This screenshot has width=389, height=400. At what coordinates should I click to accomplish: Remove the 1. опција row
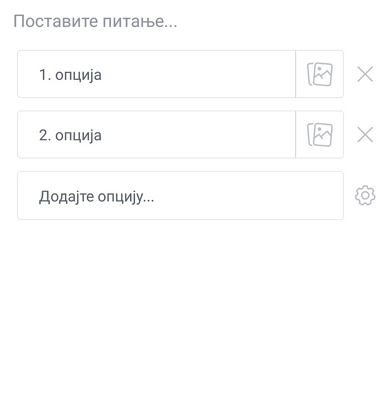365,74
